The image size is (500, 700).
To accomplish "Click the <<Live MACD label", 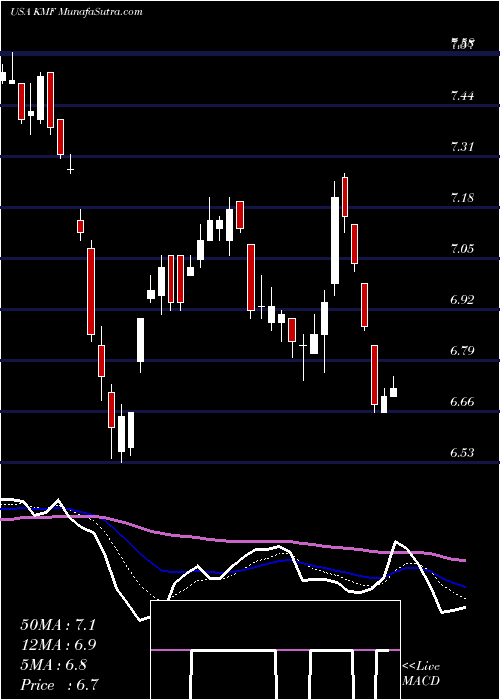I will [x=421, y=673].
